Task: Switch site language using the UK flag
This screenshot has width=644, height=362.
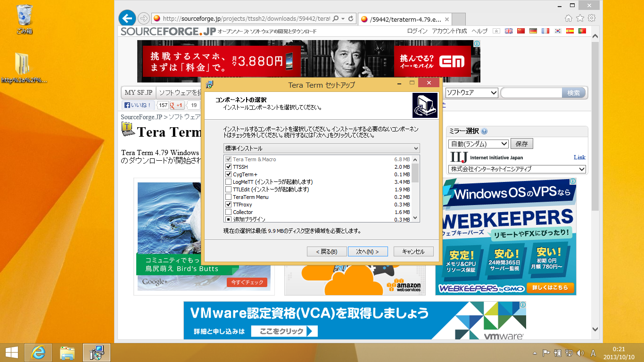Action: click(509, 31)
